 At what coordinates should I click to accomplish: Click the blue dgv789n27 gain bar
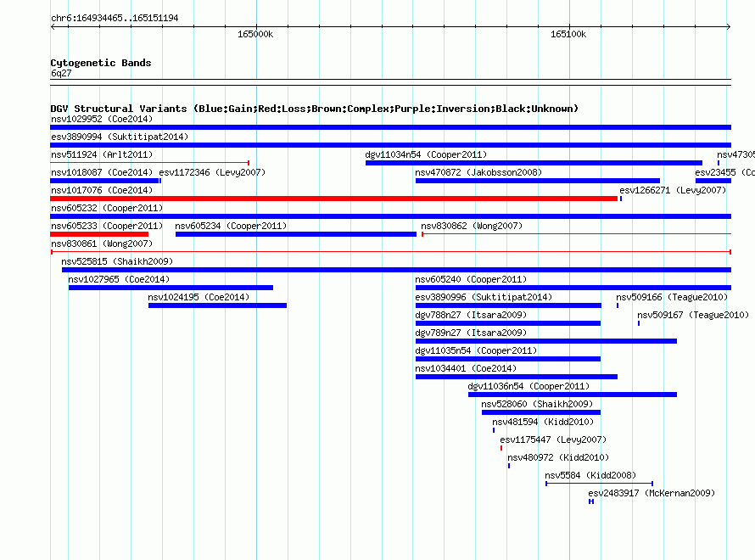click(546, 341)
